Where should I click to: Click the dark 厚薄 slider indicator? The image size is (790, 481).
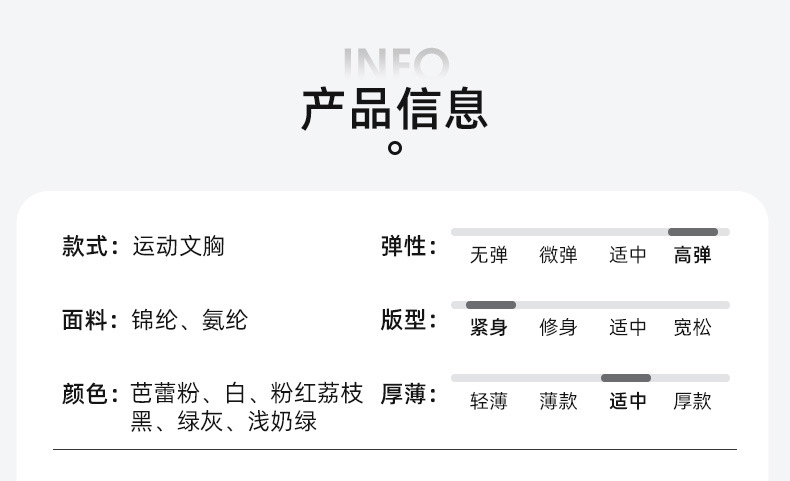(626, 378)
